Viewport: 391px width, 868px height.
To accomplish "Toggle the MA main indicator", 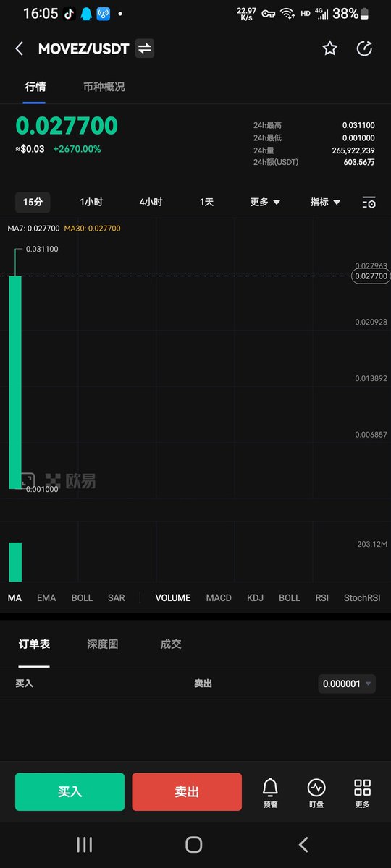I will (x=14, y=598).
